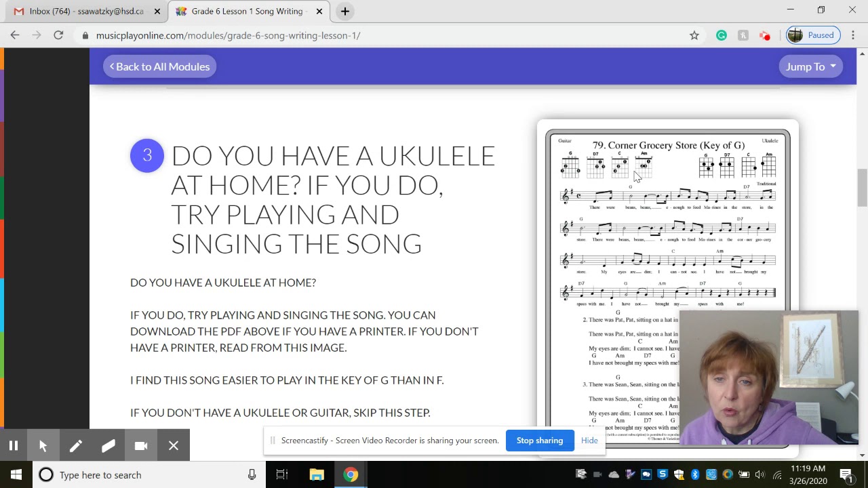Open the Screencastify extension icon
This screenshot has width=868, height=488.
(765, 35)
